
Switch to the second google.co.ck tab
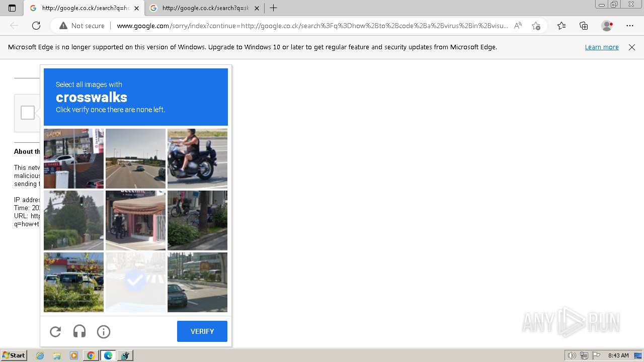pyautogui.click(x=205, y=8)
